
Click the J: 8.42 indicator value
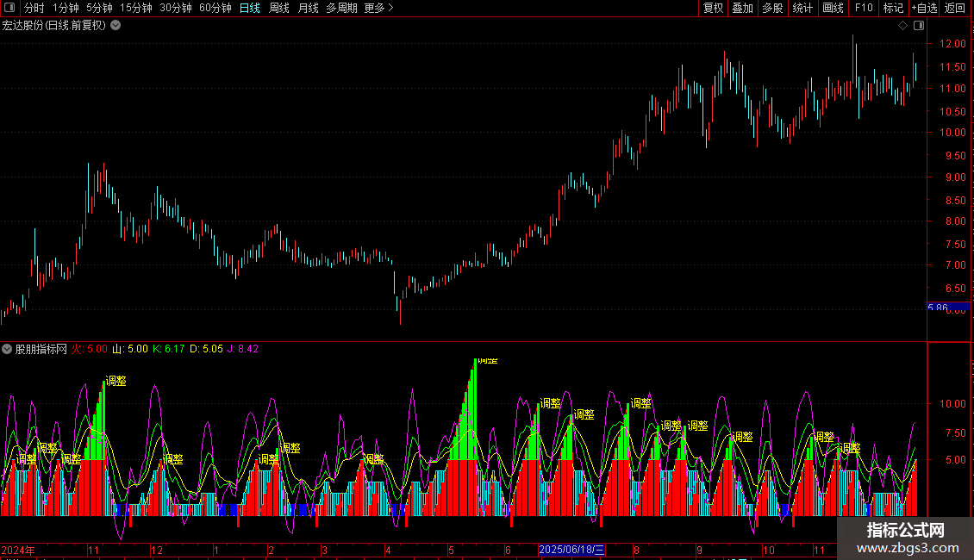pos(243,349)
